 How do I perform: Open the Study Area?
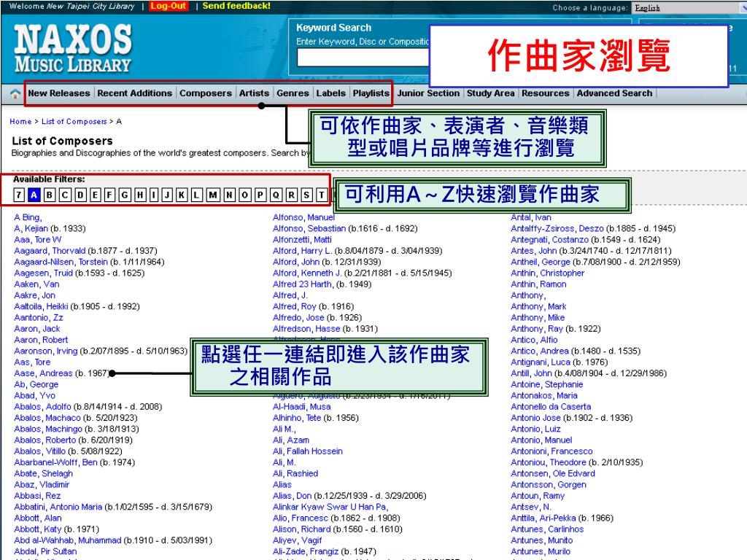(x=491, y=93)
